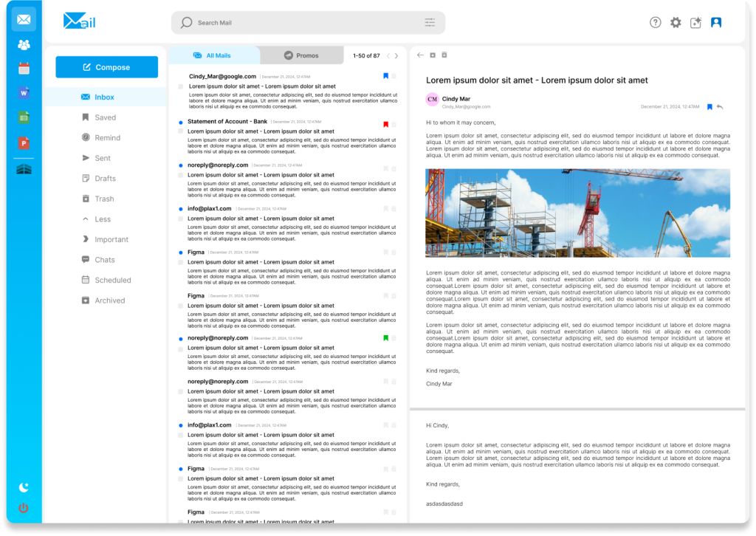The image size is (756, 536).
Task: Switch to the All Mails tab
Action: [213, 55]
